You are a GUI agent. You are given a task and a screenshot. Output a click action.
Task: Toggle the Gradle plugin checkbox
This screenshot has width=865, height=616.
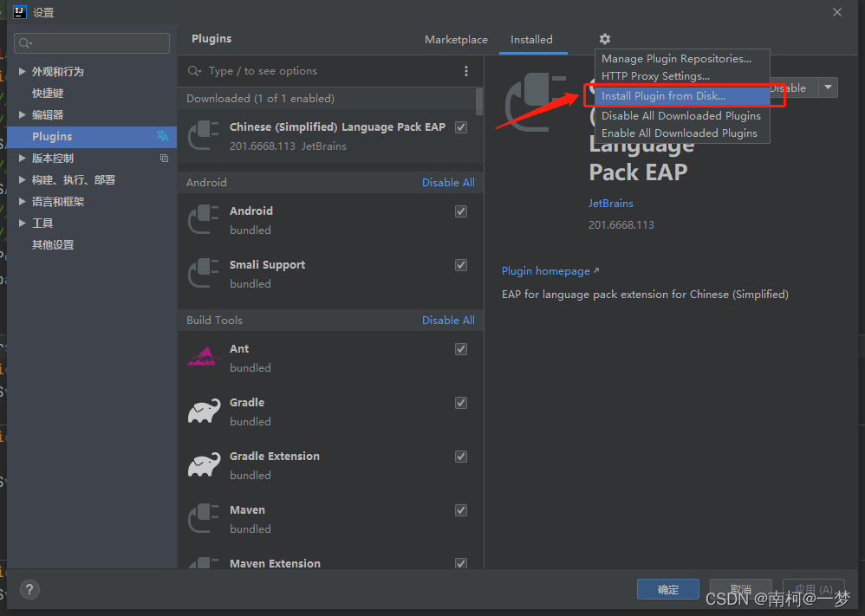click(x=461, y=403)
